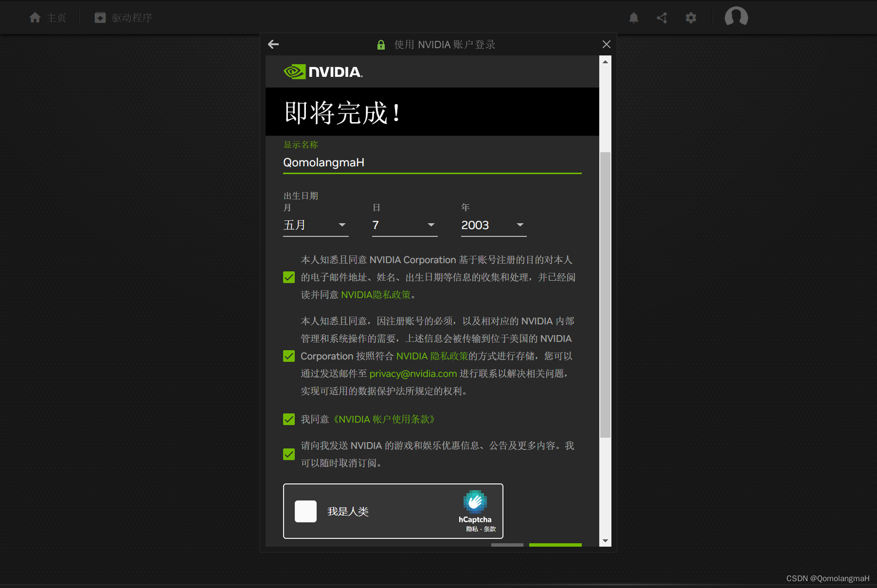Uncheck the promotional emails subscription checkbox
The width and height of the screenshot is (877, 588).
click(289, 454)
